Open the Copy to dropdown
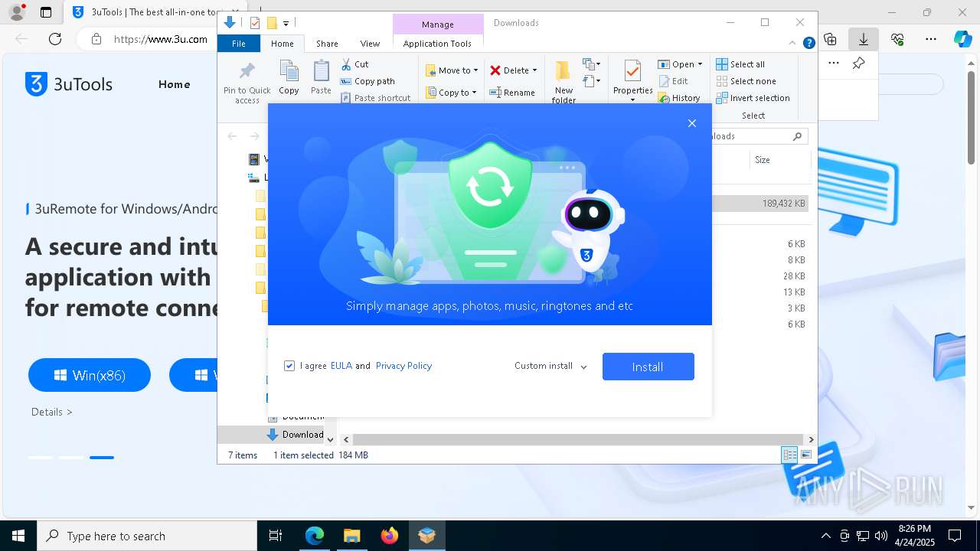 click(451, 93)
